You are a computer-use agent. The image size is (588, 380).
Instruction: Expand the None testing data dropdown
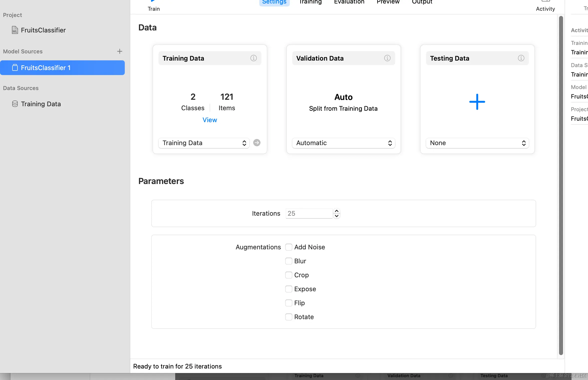(x=477, y=143)
